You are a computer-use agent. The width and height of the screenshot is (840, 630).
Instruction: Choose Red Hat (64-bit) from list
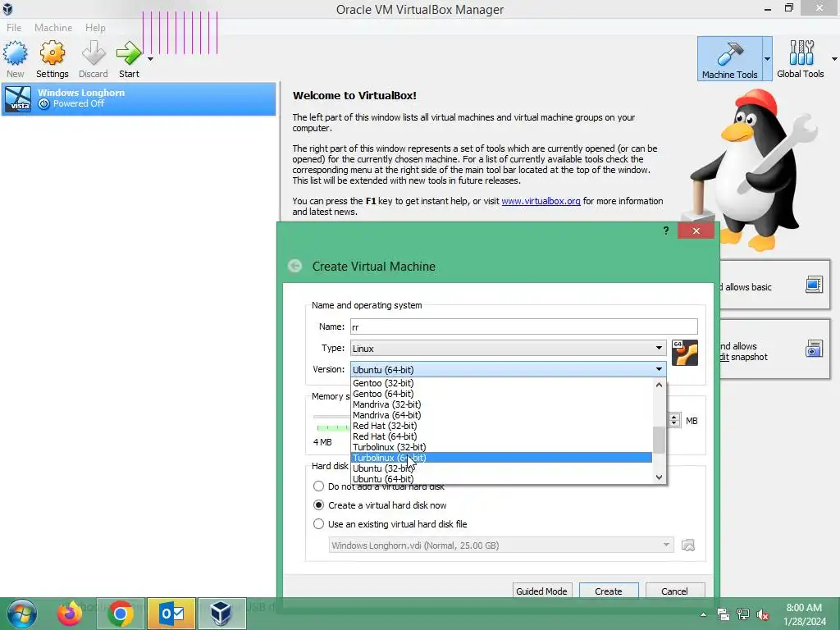501,436
